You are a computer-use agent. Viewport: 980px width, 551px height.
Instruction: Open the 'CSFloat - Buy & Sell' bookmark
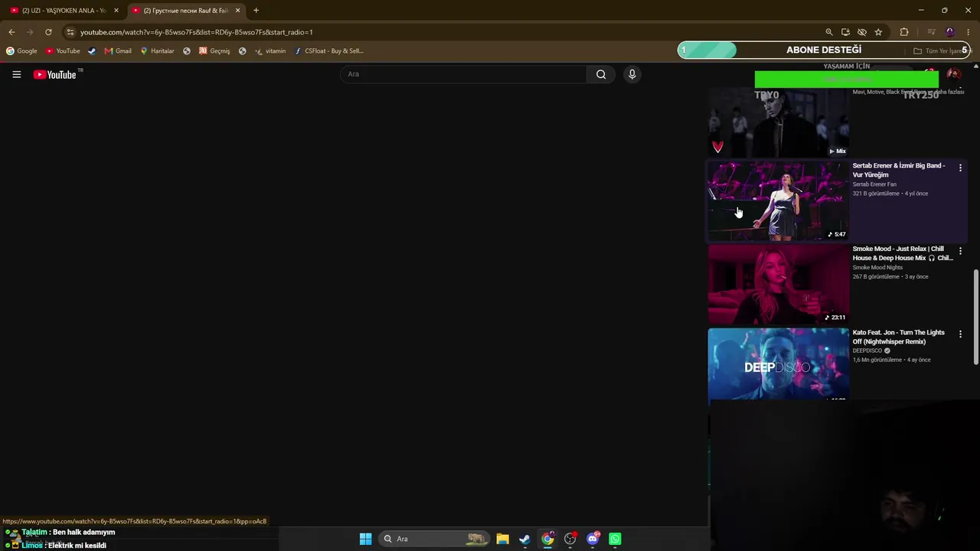tap(329, 51)
